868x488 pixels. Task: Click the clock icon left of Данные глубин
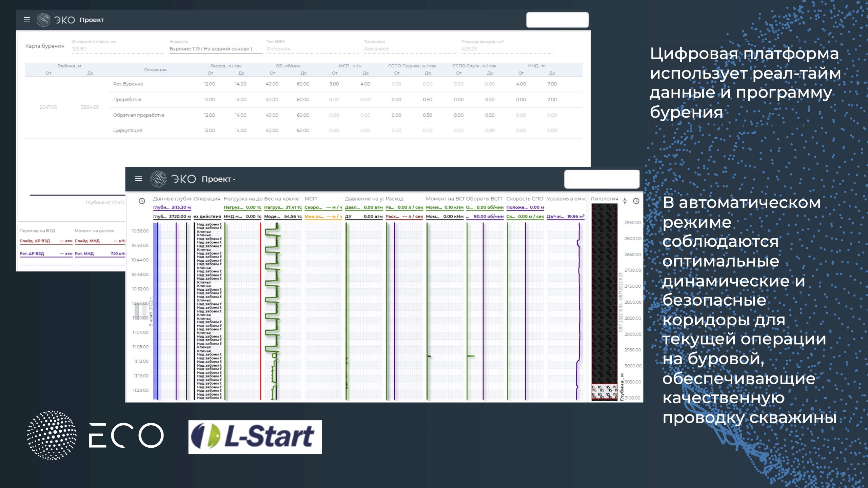(x=142, y=201)
